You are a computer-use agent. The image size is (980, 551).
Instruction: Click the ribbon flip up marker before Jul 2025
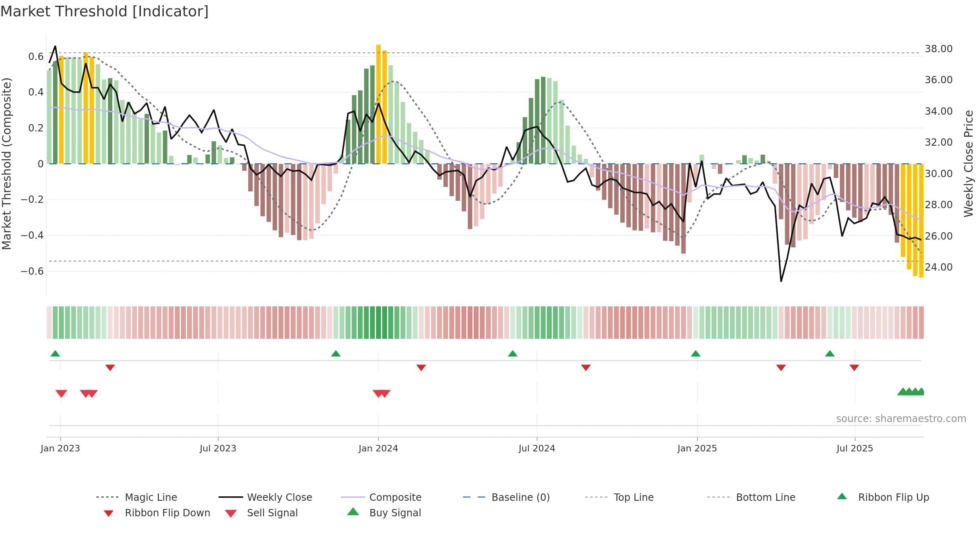point(830,353)
